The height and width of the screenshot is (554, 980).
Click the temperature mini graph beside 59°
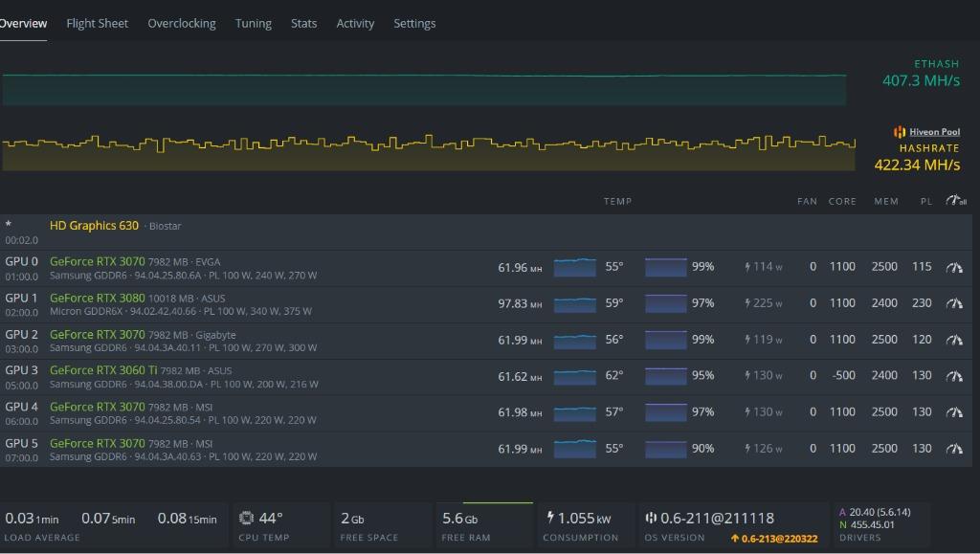pos(575,303)
